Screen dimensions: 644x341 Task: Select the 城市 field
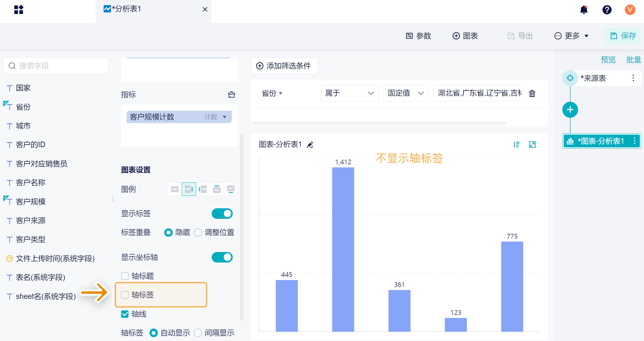click(23, 126)
